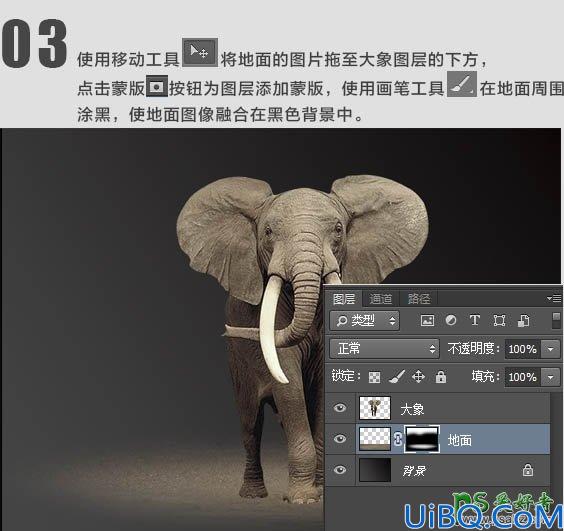
Task: Open the fill slider dropdown arrow
Action: pos(551,377)
